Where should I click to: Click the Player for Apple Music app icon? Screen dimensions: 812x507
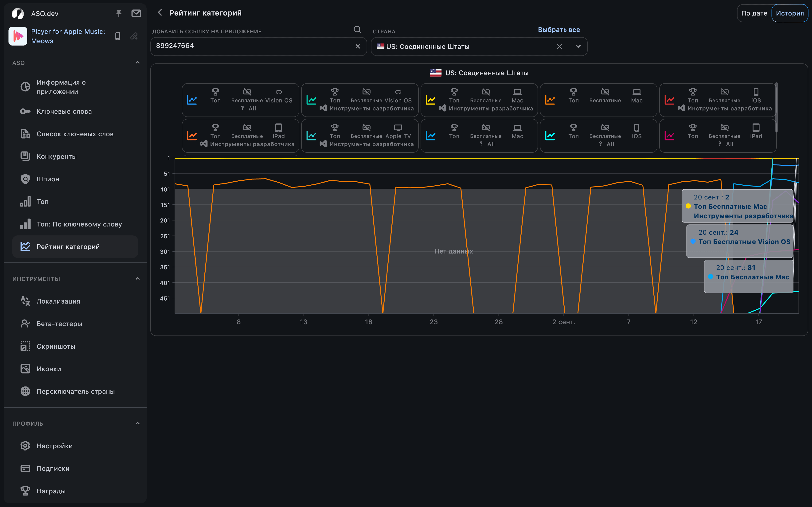pyautogui.click(x=18, y=36)
